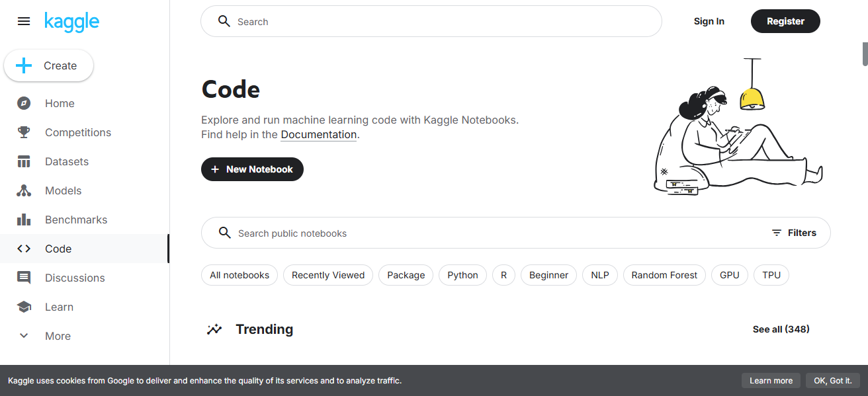Click the page vertical scrollbar thumb
The width and height of the screenshot is (868, 396).
[865, 54]
